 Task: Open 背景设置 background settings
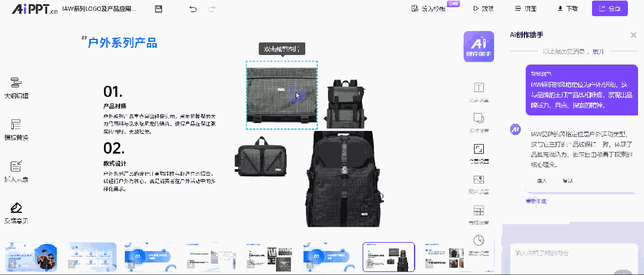tap(479, 153)
